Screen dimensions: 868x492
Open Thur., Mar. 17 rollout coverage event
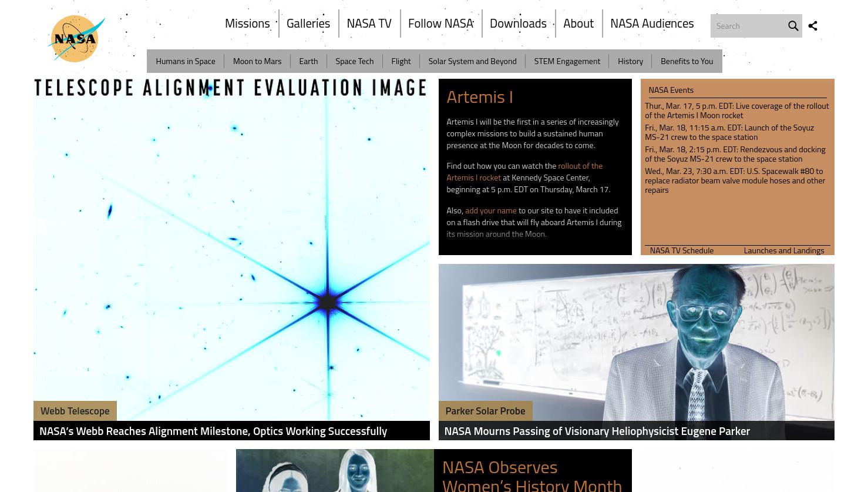tap(737, 111)
